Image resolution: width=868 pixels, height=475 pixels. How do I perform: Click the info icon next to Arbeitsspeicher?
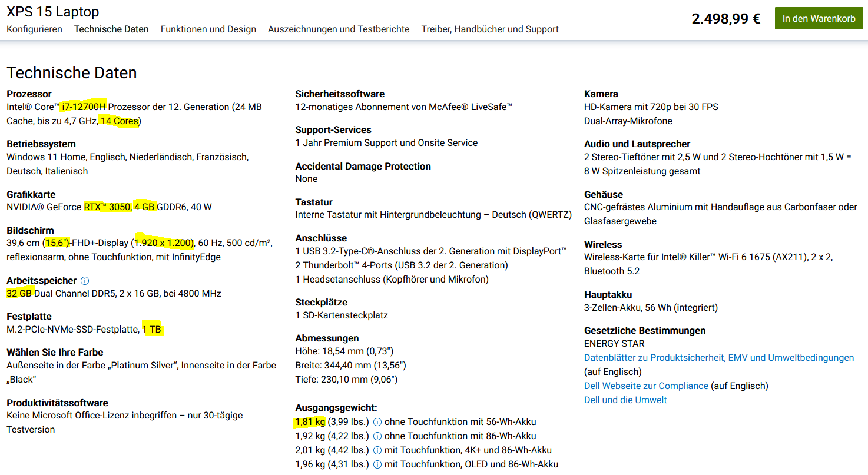[x=85, y=281]
